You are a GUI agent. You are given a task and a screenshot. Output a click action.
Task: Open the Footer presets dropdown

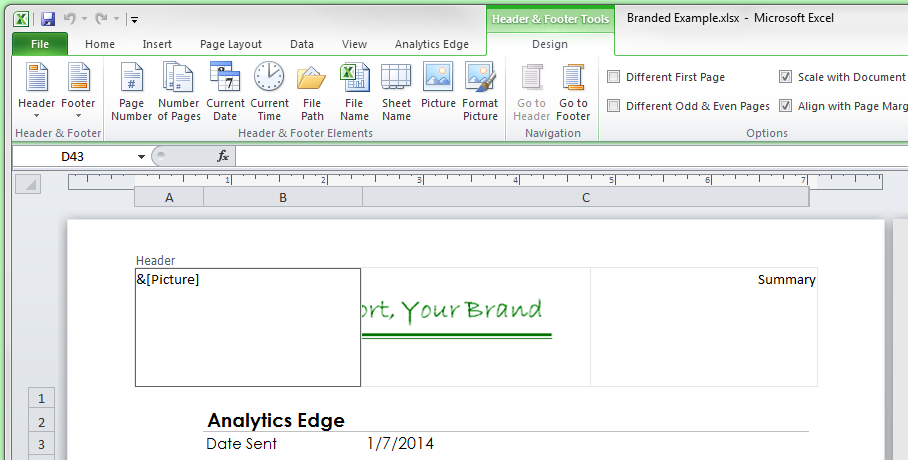(78, 91)
